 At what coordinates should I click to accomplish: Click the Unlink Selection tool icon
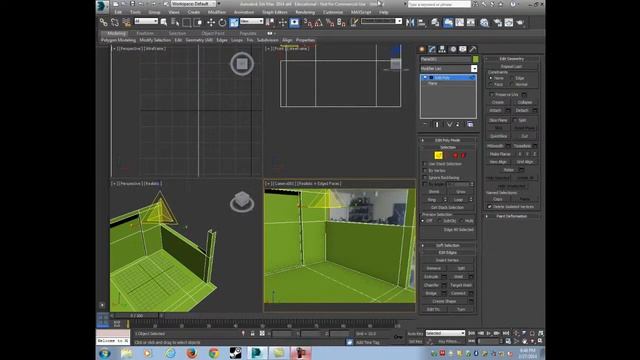pos(115,22)
